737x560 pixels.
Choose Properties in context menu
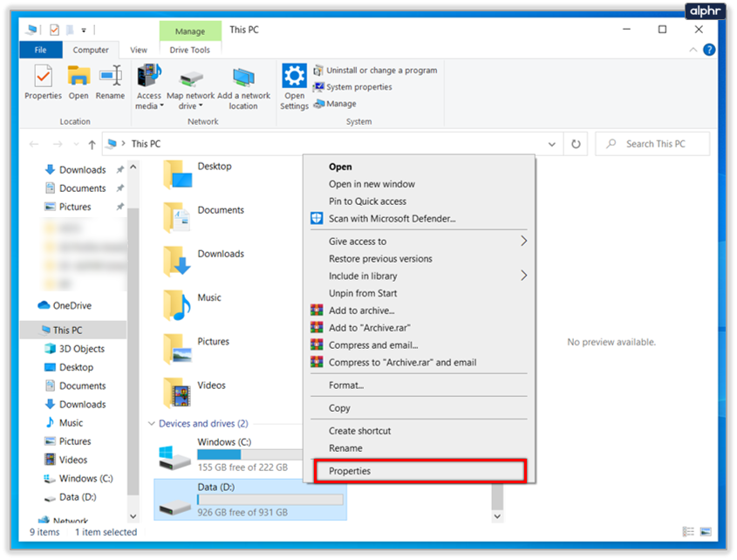tap(420, 471)
